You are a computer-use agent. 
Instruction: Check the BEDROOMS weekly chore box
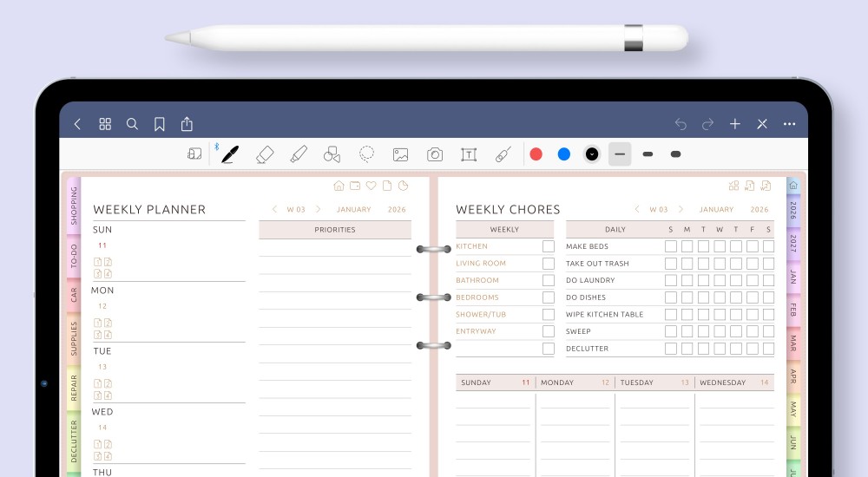[548, 297]
